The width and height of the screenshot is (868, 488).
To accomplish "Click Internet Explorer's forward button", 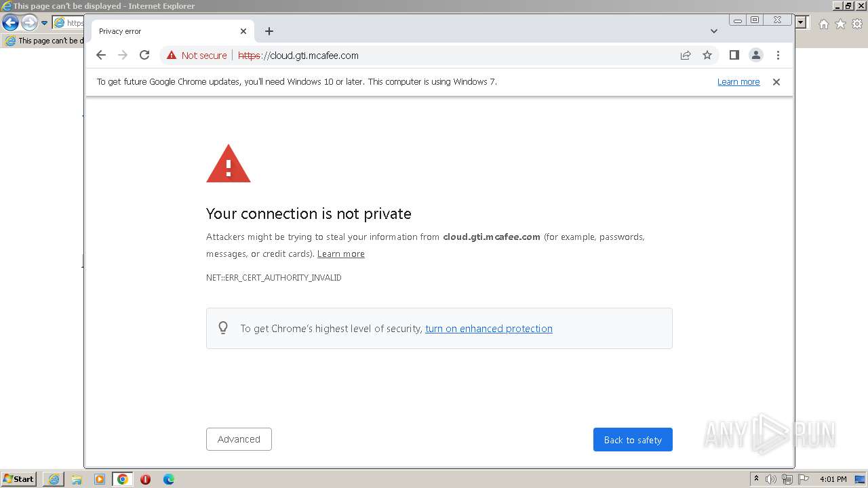I will 29,23.
